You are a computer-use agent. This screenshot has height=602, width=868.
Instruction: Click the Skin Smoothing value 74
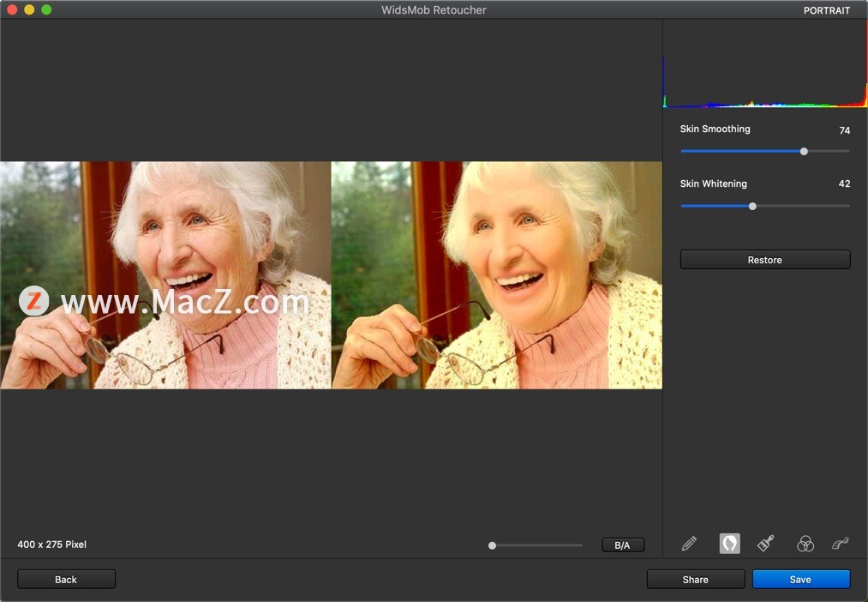coord(844,130)
